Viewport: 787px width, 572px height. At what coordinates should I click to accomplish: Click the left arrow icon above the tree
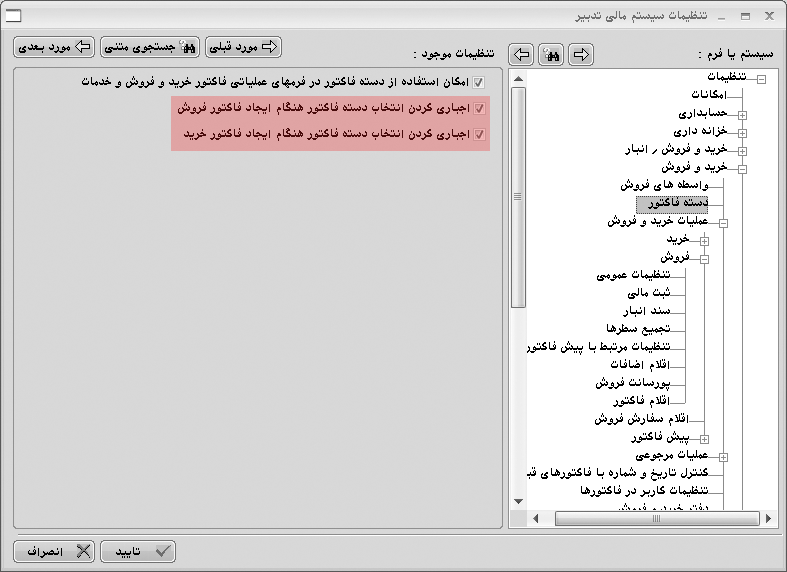(x=521, y=54)
